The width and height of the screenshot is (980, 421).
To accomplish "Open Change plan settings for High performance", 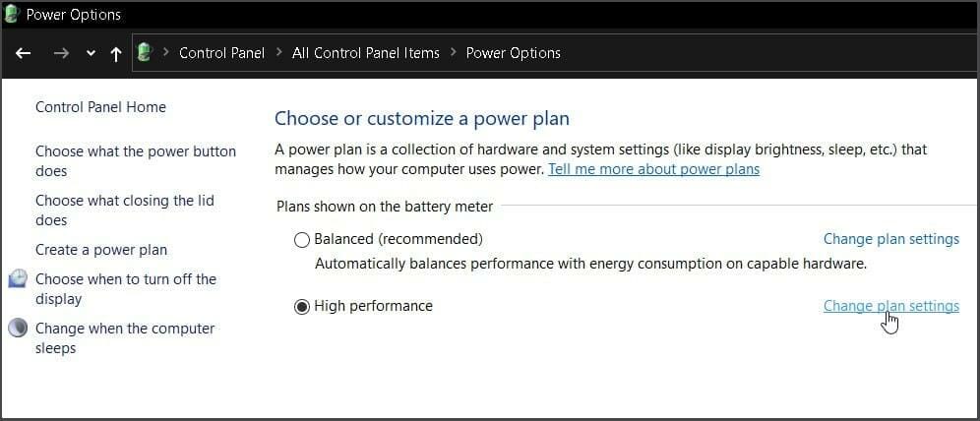I will [x=891, y=306].
